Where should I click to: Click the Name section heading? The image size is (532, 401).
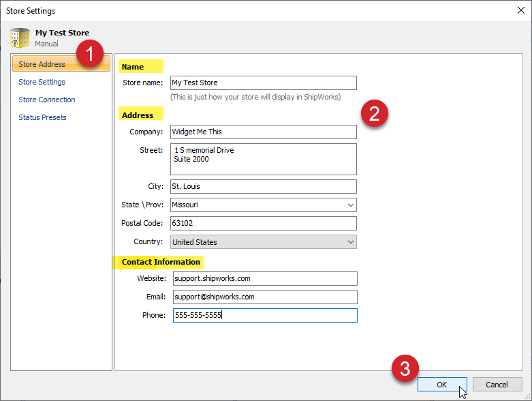(133, 67)
